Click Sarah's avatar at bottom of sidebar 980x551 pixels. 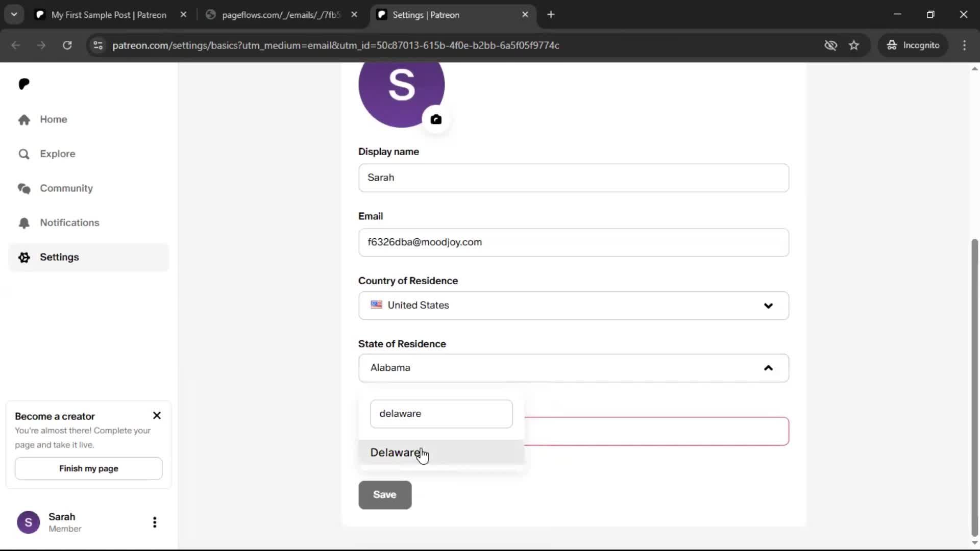(x=29, y=522)
